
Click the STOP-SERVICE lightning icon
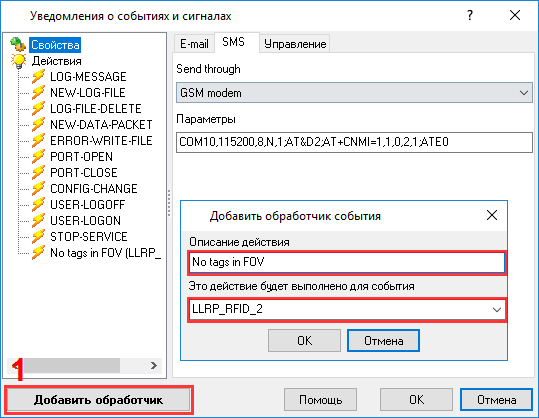pos(38,236)
